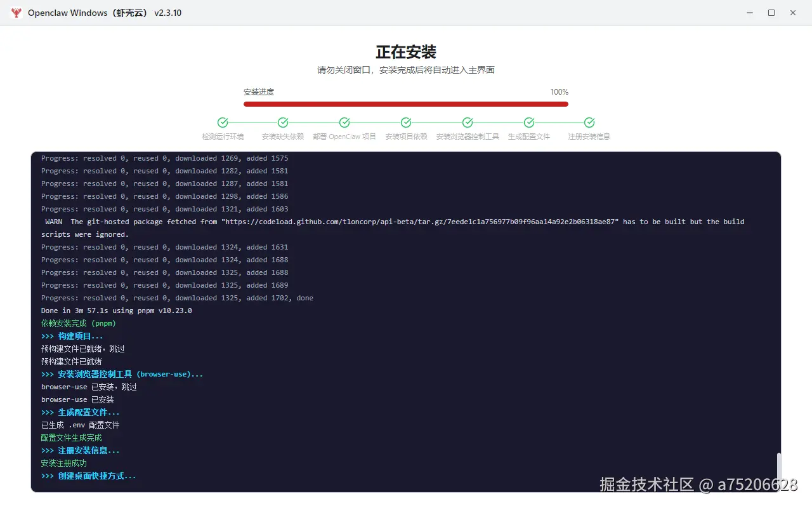Click the red installation progress bar
Screen dimensions: 812x508
pyautogui.click(x=406, y=104)
